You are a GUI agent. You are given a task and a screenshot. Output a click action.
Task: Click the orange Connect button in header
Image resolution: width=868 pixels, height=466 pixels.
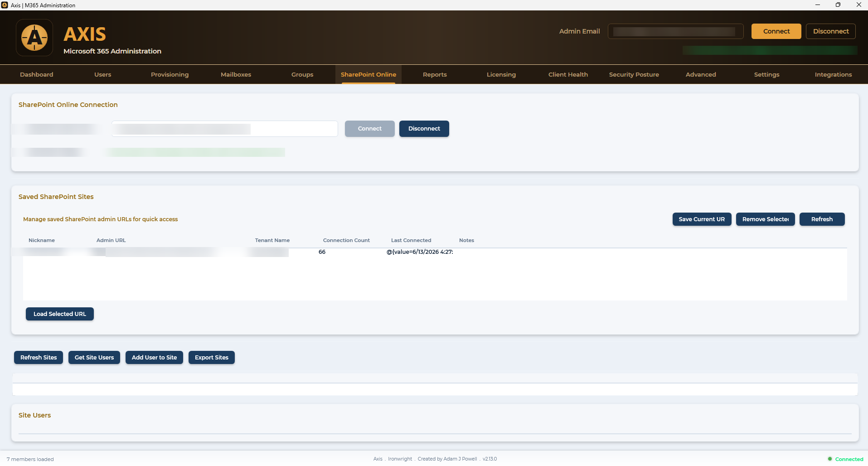776,31
